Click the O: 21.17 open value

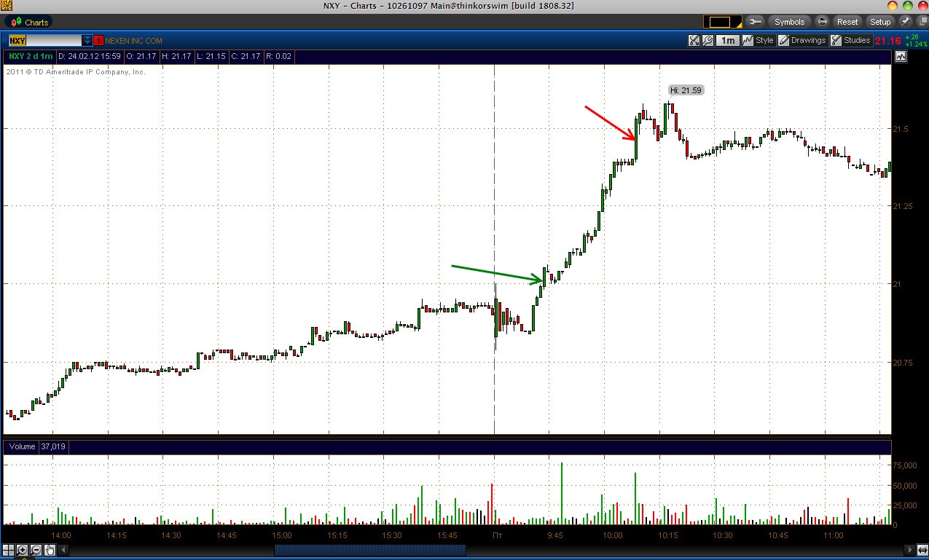[x=141, y=56]
